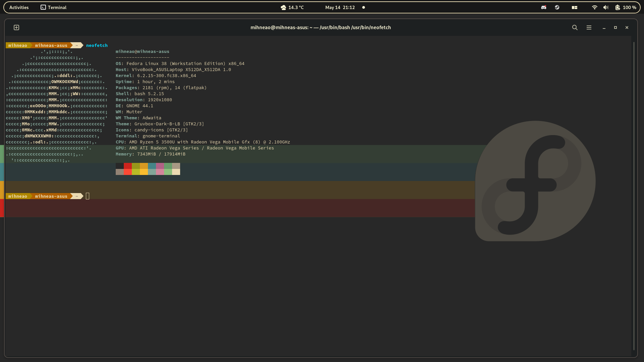
Task: Click the tray icon left of Wi-Fi
Action: tap(574, 7)
